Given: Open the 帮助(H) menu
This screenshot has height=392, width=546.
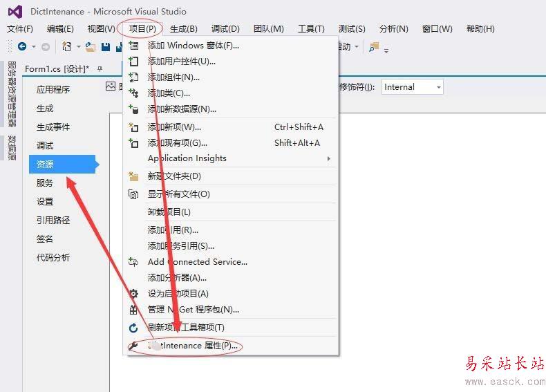Looking at the screenshot, I should pyautogui.click(x=480, y=29).
